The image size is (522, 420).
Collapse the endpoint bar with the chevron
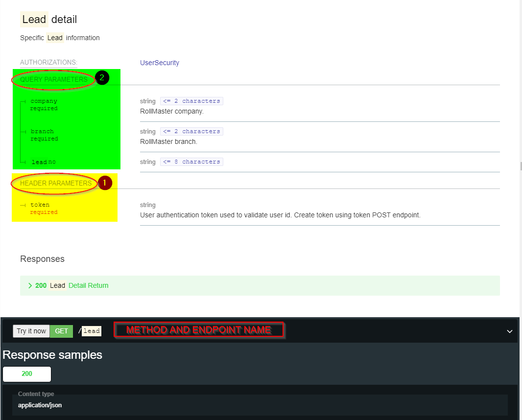pyautogui.click(x=509, y=331)
